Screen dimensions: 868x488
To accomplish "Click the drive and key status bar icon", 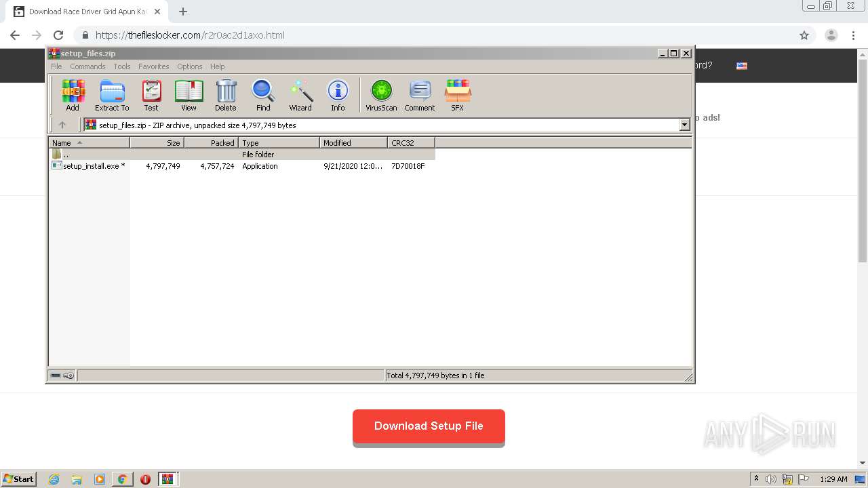I will (62, 375).
